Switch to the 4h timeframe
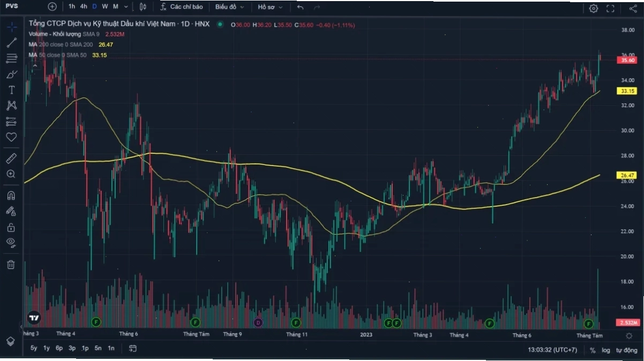Screen dimensions: 644x361 pyautogui.click(x=84, y=7)
